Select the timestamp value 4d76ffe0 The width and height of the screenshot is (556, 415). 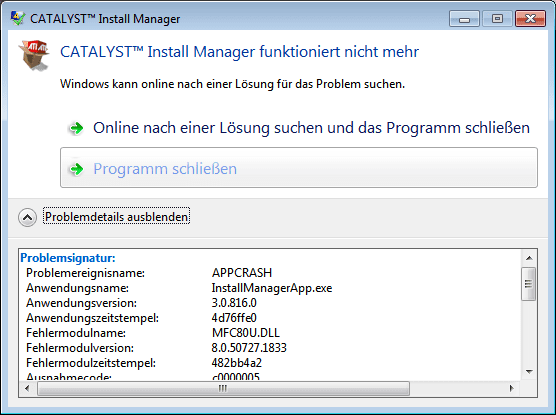234,318
